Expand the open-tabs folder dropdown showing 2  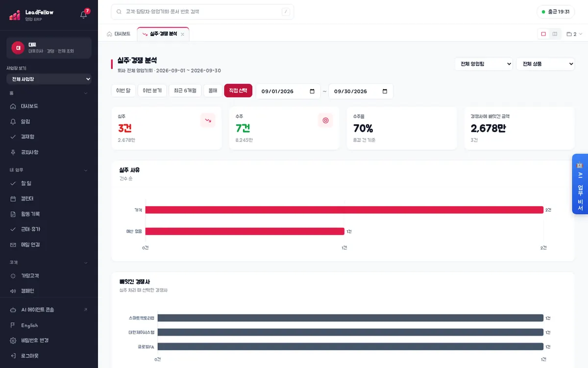[574, 34]
